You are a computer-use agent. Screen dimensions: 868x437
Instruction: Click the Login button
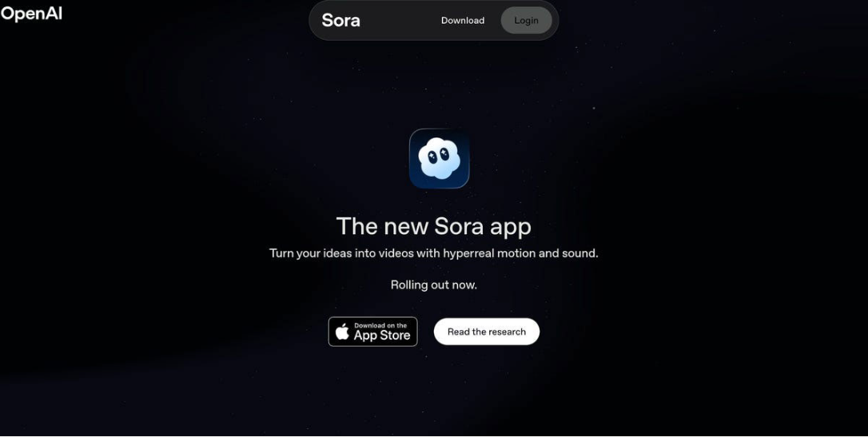[x=526, y=21]
